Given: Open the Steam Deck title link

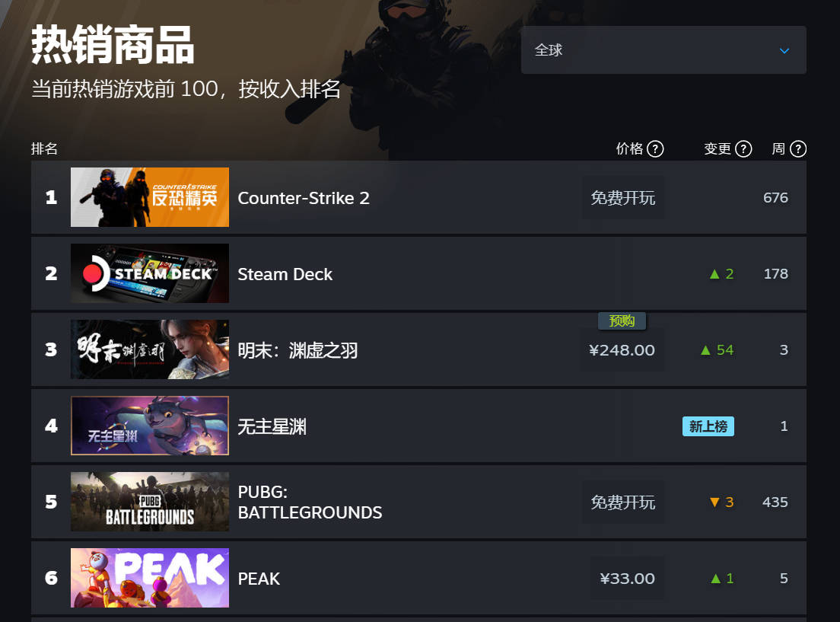Looking at the screenshot, I should pos(285,274).
